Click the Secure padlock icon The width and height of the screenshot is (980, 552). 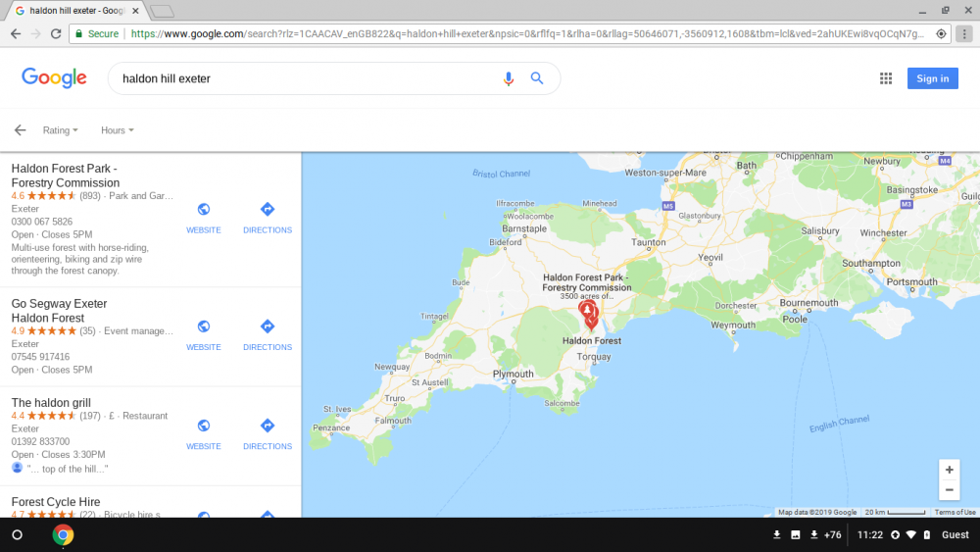(x=78, y=33)
